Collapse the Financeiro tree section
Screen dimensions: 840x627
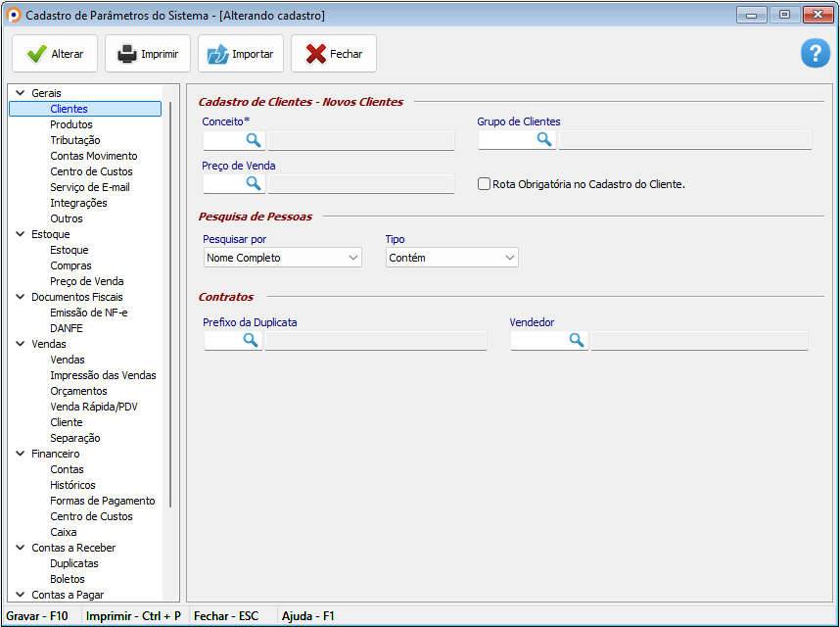(20, 454)
